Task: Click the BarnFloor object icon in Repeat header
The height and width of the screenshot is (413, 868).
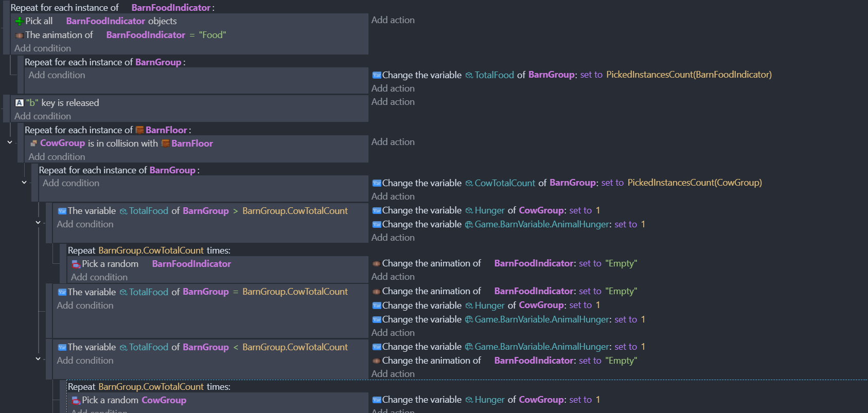Action: coord(139,130)
